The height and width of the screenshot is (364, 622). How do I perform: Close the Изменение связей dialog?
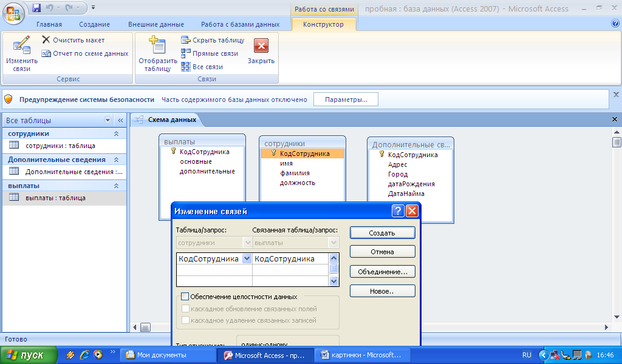pos(412,211)
